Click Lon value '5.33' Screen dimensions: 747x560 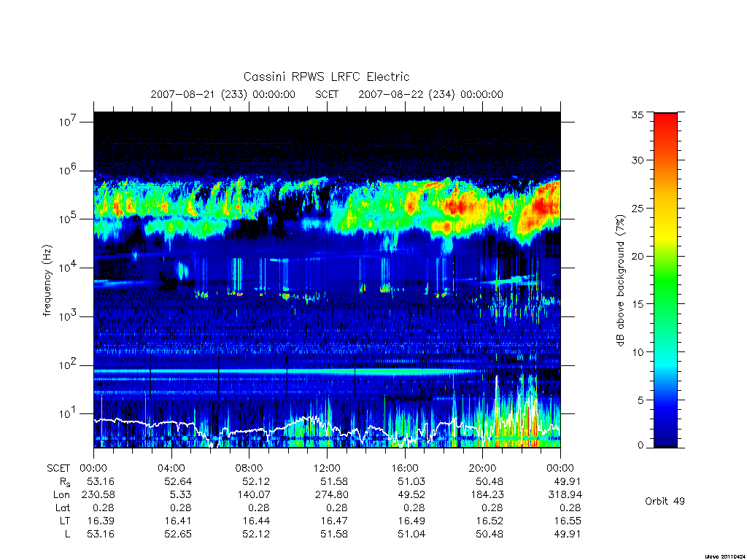click(182, 495)
